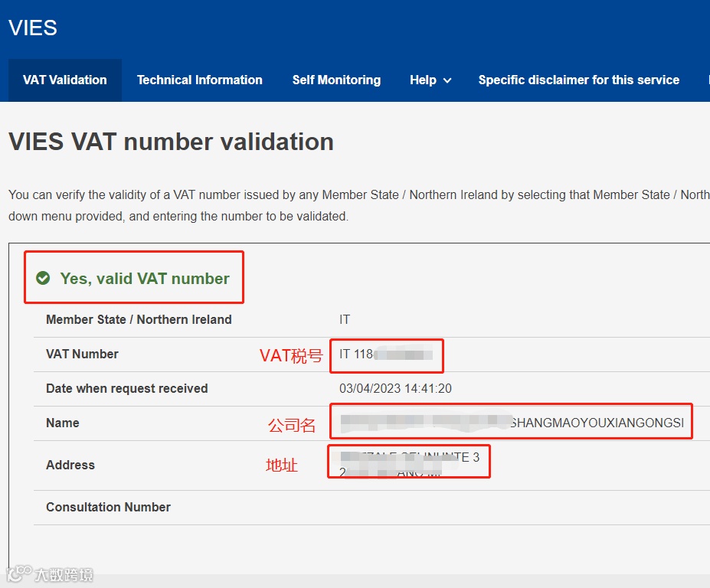Select the 'IT' member state value
The height and width of the screenshot is (588, 710).
point(345,319)
